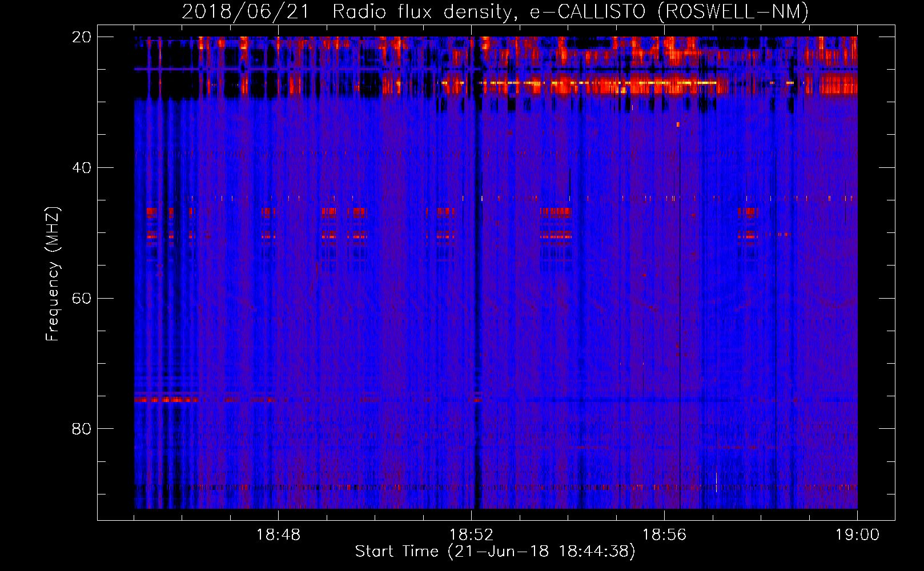Click the 20 frequency tick label
The image size is (924, 571).
tap(82, 37)
